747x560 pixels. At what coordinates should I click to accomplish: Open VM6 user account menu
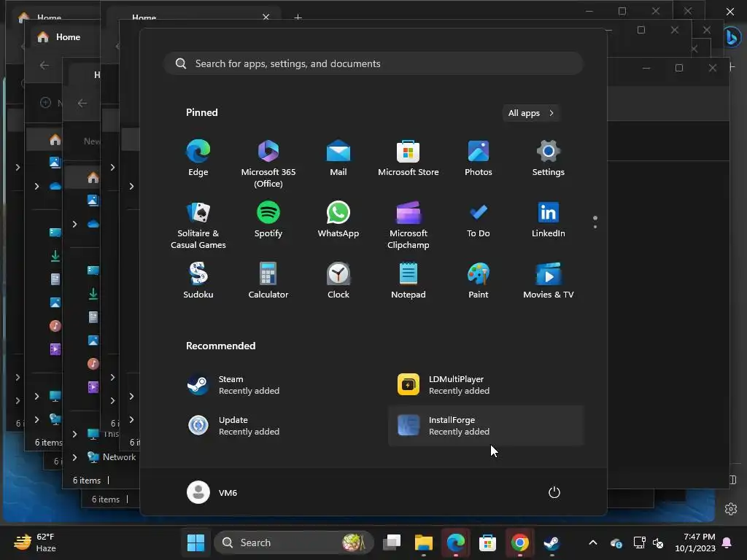tap(212, 492)
